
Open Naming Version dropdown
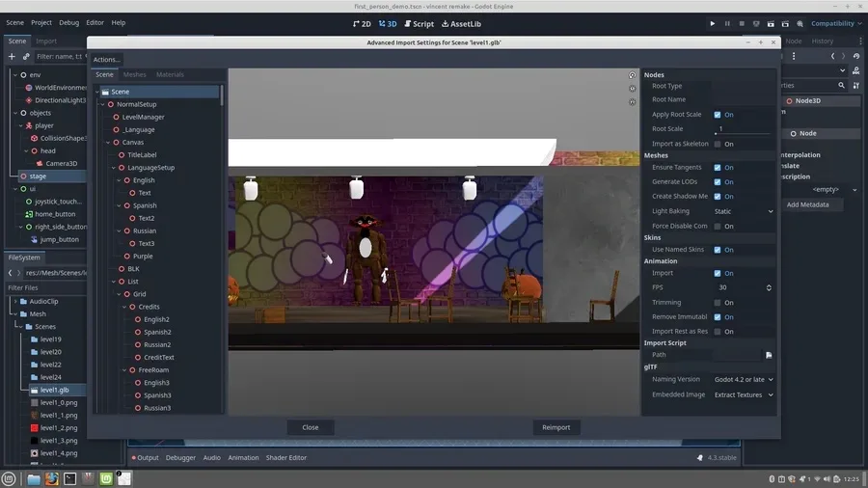pyautogui.click(x=744, y=380)
